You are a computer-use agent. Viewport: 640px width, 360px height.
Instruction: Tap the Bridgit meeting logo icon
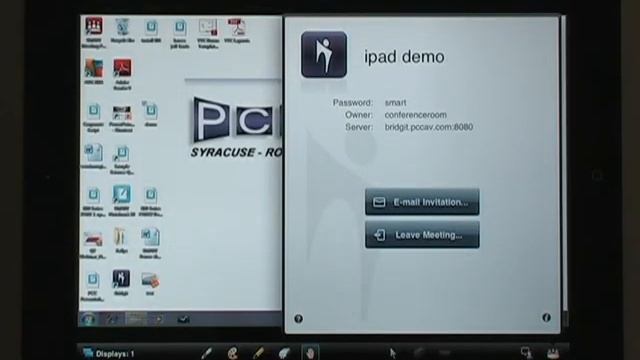tap(324, 55)
